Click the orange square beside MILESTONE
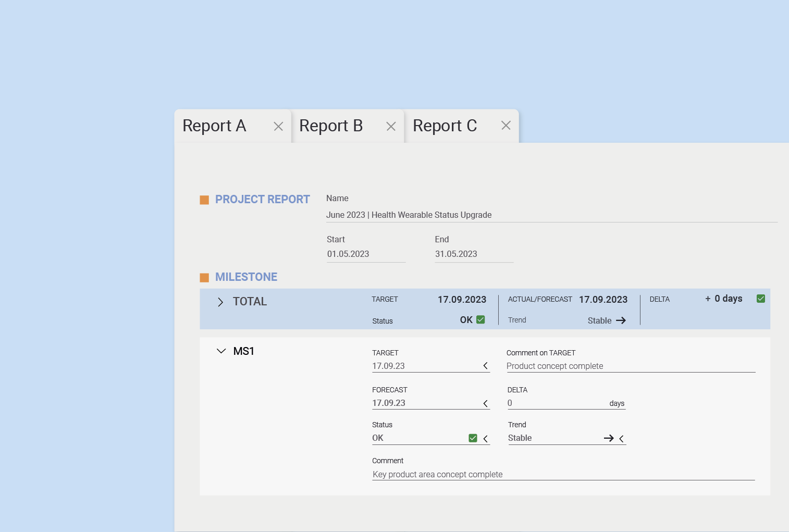789x532 pixels. point(204,278)
